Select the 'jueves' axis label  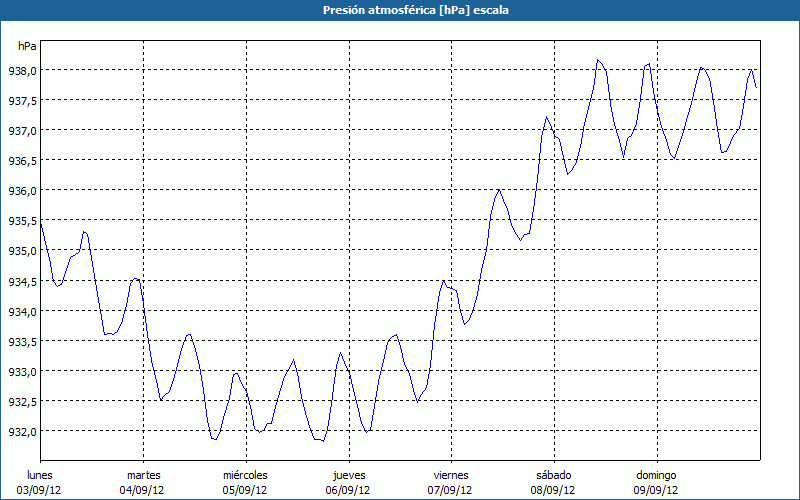tap(346, 475)
